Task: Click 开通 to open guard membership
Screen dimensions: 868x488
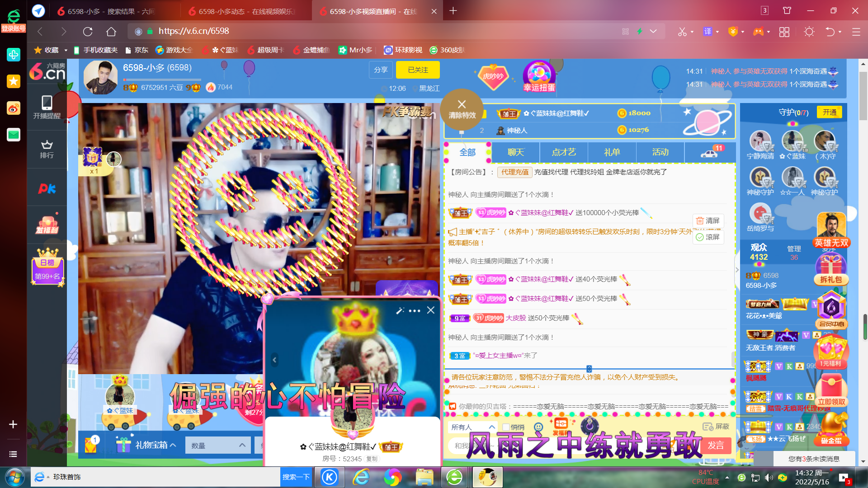Action: click(x=830, y=112)
